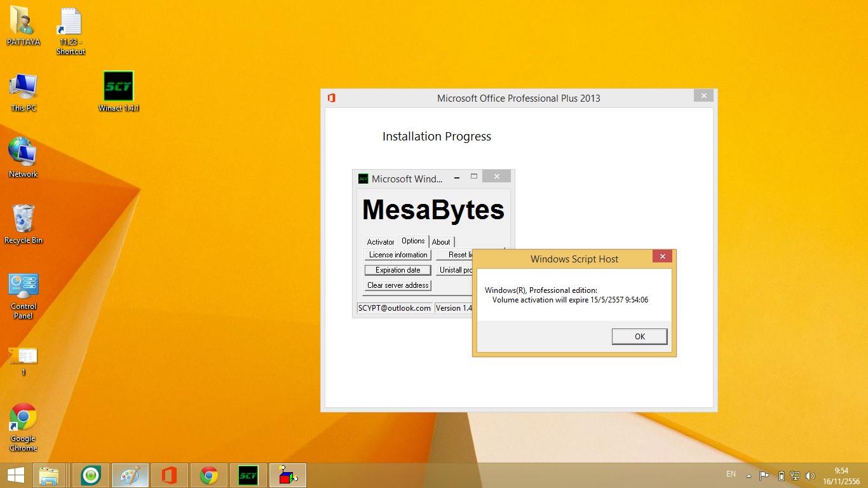Open the taskbar clock showing 9:54

841,476
